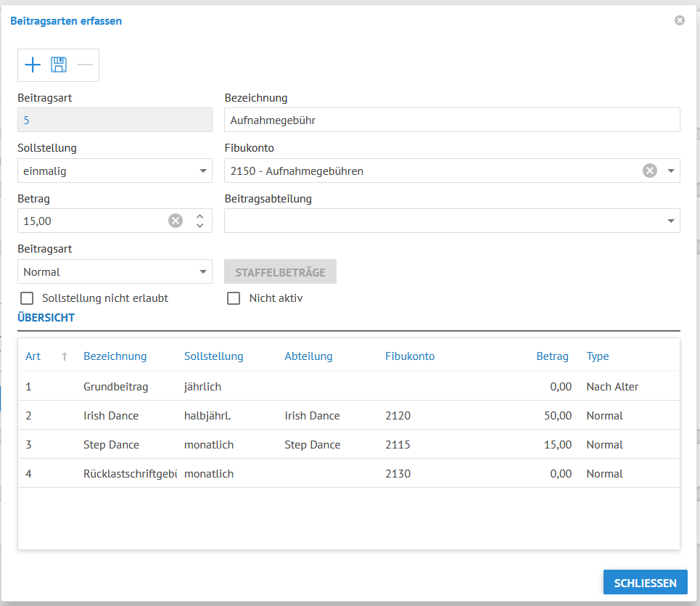Click Fibukonto cell 2120
The width and height of the screenshot is (700, 606).
(x=398, y=416)
